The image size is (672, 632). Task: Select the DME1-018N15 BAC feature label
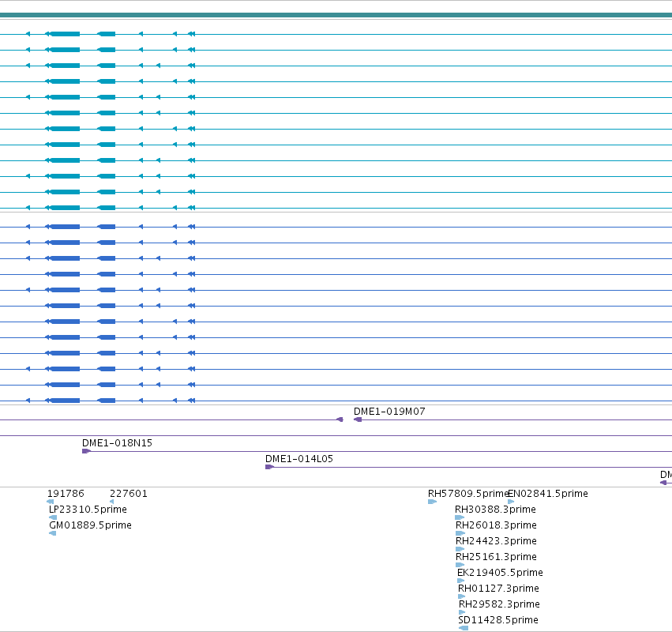point(117,443)
